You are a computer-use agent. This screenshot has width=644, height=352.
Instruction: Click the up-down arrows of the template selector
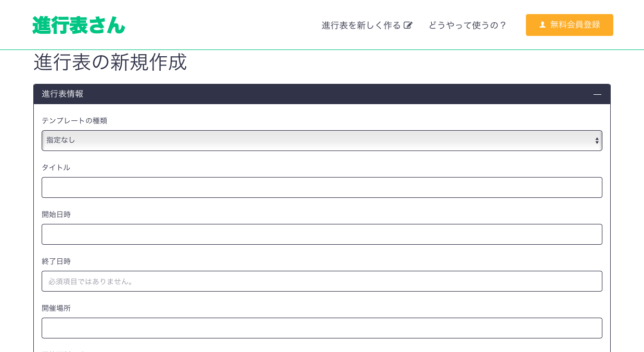tap(597, 141)
